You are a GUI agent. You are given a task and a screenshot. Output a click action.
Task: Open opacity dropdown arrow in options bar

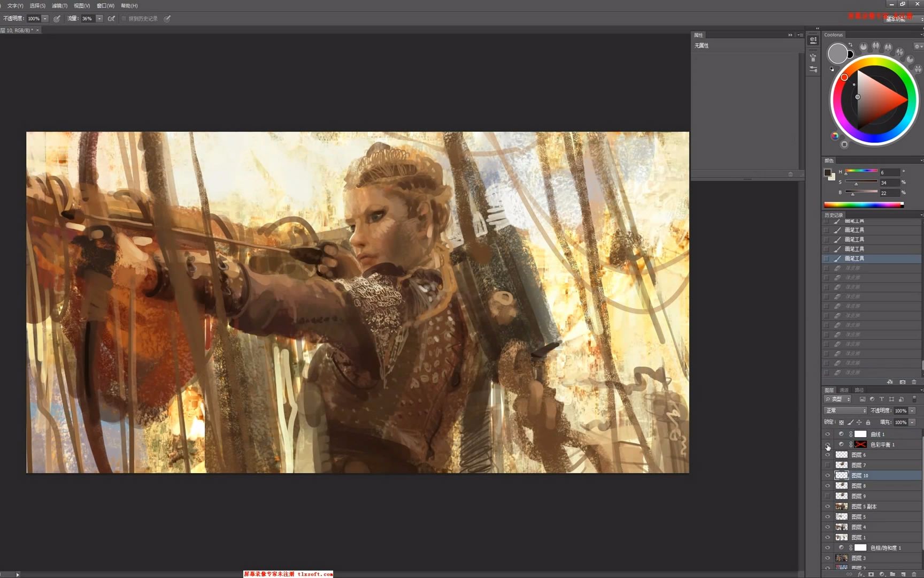click(45, 19)
